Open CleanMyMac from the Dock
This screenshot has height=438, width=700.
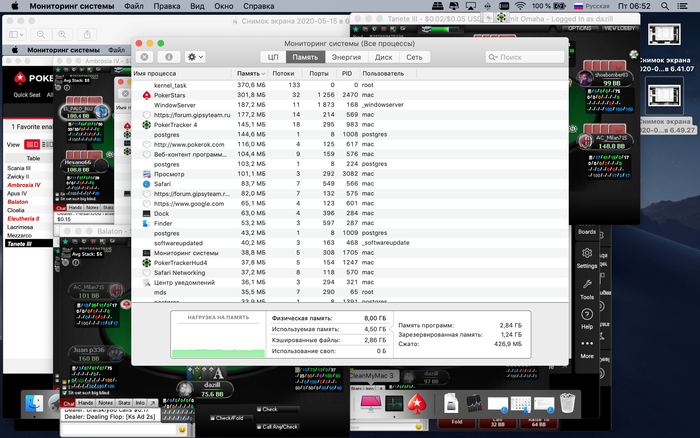click(371, 404)
